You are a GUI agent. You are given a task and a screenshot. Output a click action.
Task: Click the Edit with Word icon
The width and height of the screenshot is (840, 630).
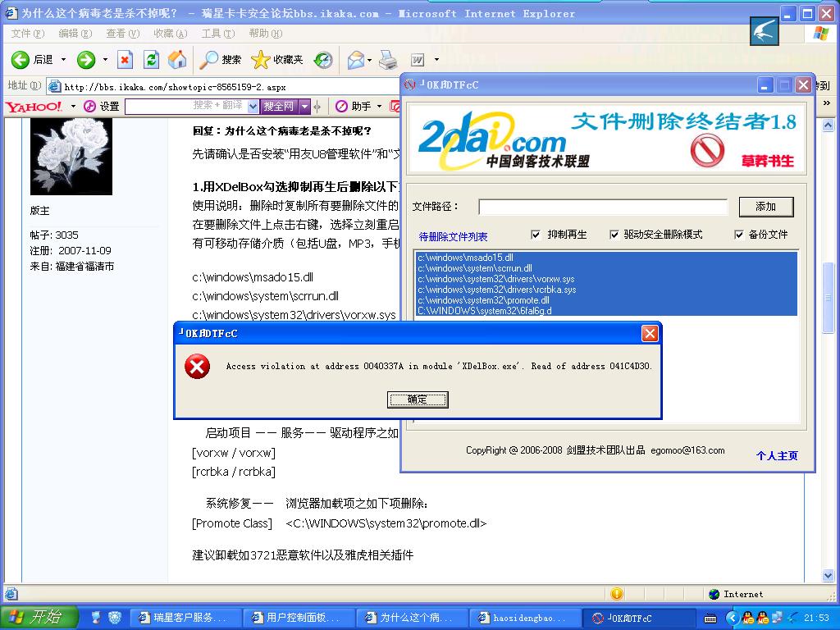[x=418, y=60]
